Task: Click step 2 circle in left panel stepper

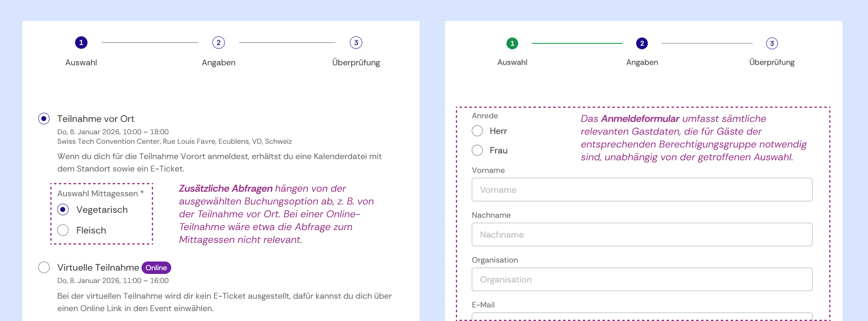Action: tap(219, 43)
